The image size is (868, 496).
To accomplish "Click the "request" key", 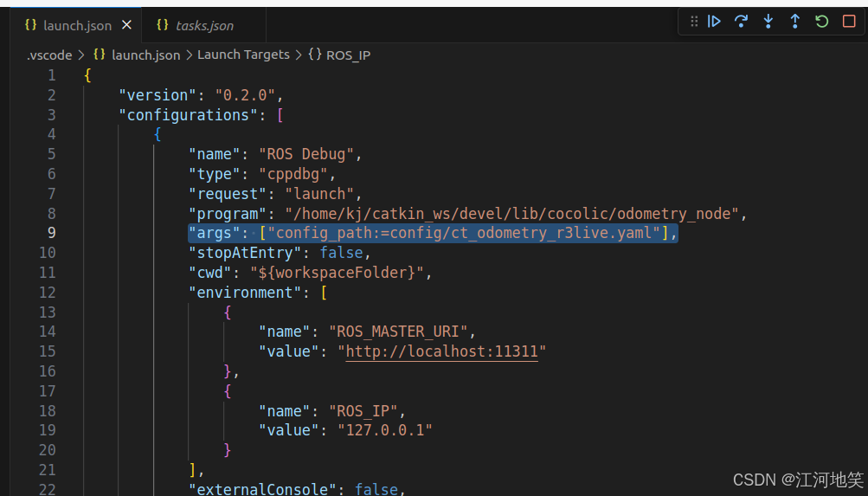I will click(x=228, y=194).
